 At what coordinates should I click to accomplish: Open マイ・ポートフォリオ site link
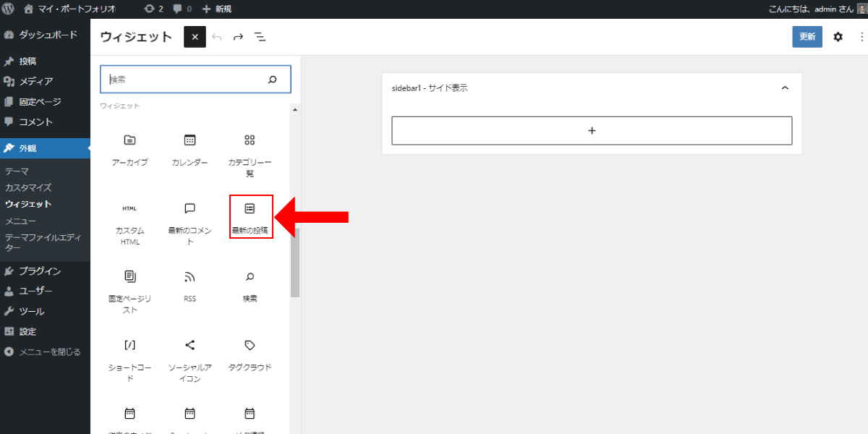click(69, 9)
